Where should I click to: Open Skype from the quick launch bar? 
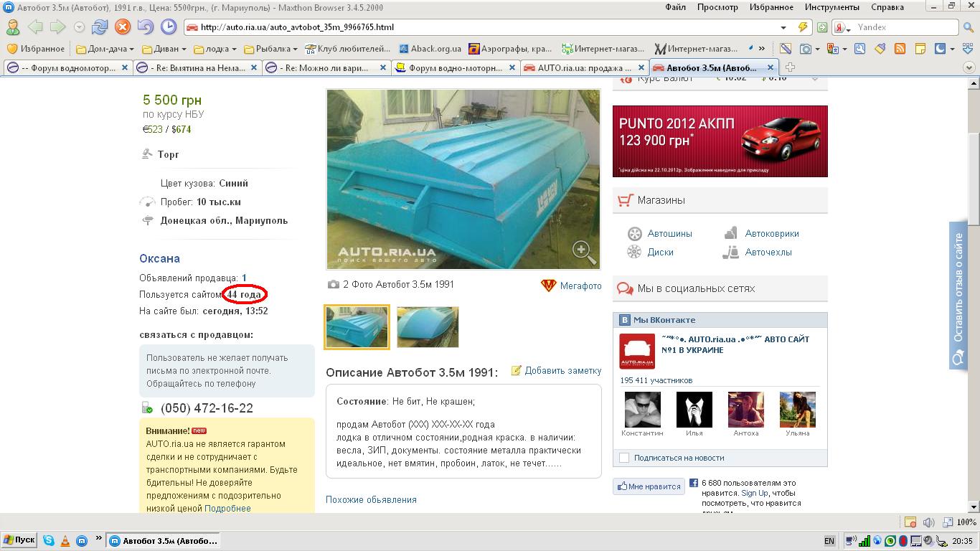[x=49, y=540]
